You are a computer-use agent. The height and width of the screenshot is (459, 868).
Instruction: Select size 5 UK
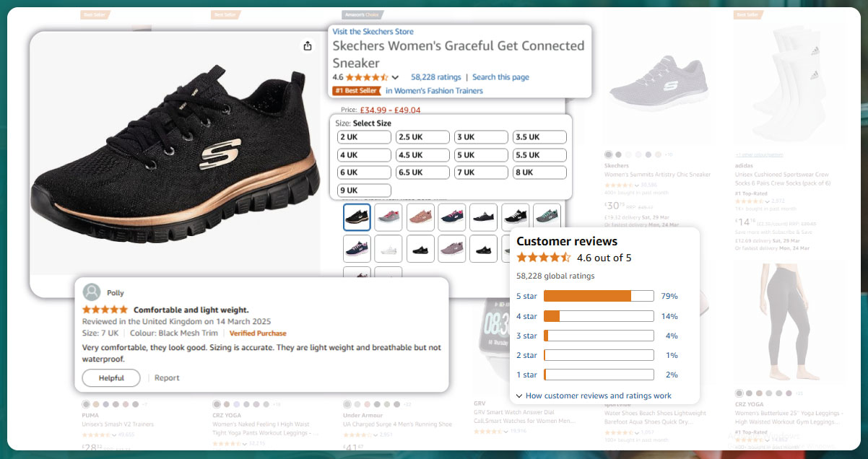point(481,155)
